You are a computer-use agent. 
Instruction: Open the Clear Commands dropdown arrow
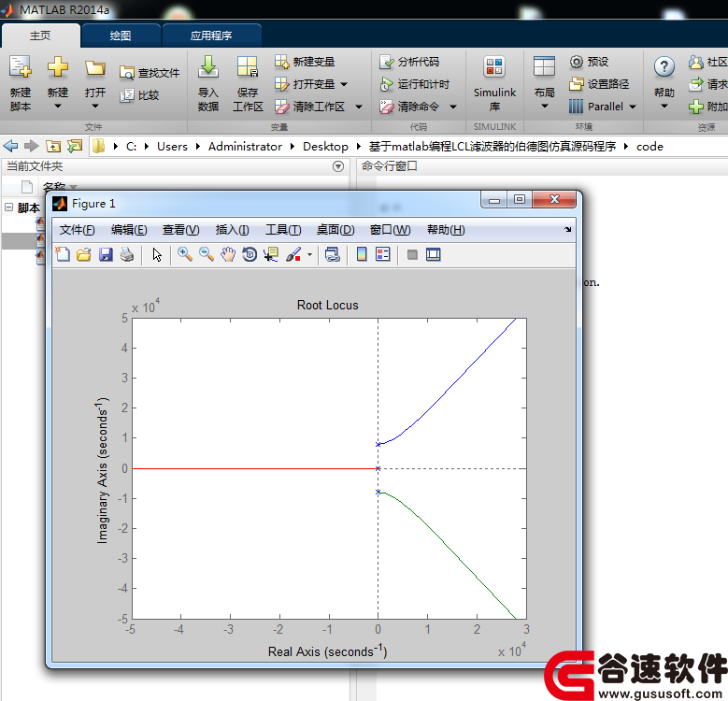pyautogui.click(x=453, y=107)
